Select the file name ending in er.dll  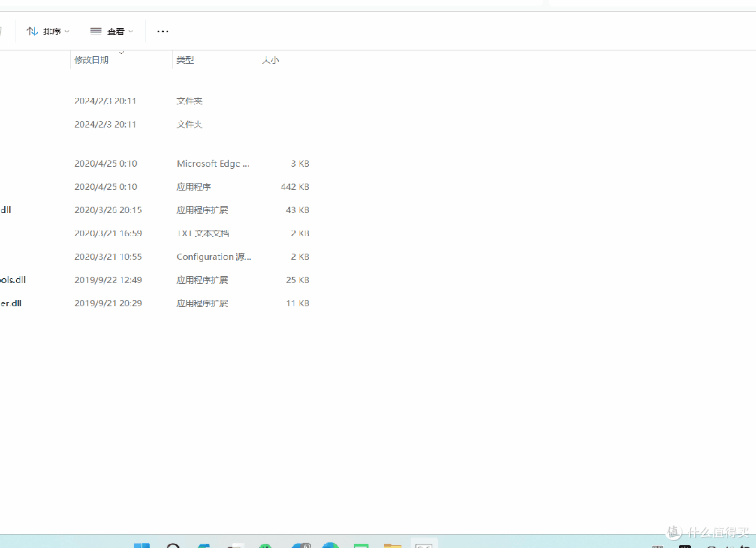[x=11, y=303]
